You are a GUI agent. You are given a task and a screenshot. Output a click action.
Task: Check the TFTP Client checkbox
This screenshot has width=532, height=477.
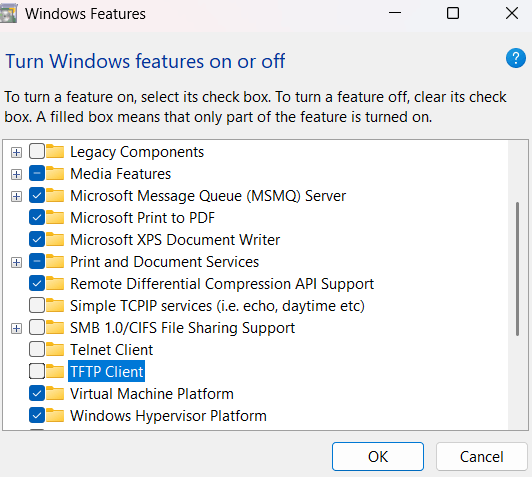coord(37,371)
